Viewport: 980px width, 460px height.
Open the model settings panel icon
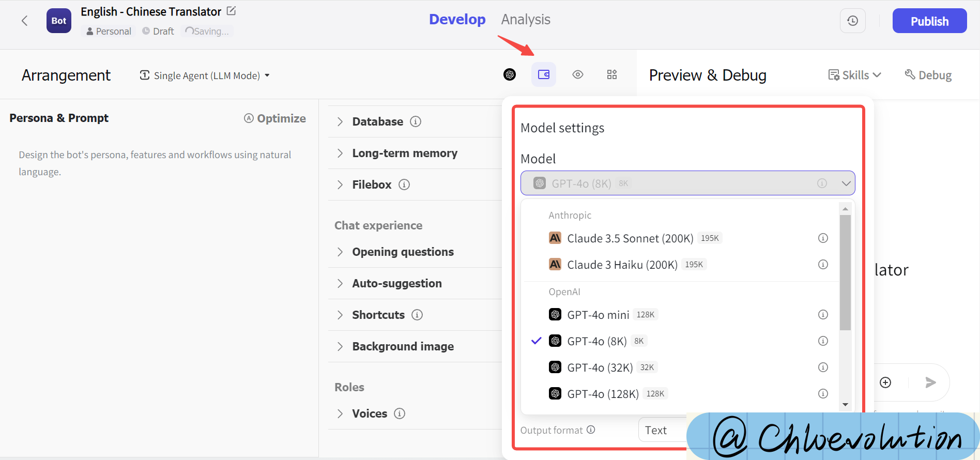pyautogui.click(x=544, y=74)
